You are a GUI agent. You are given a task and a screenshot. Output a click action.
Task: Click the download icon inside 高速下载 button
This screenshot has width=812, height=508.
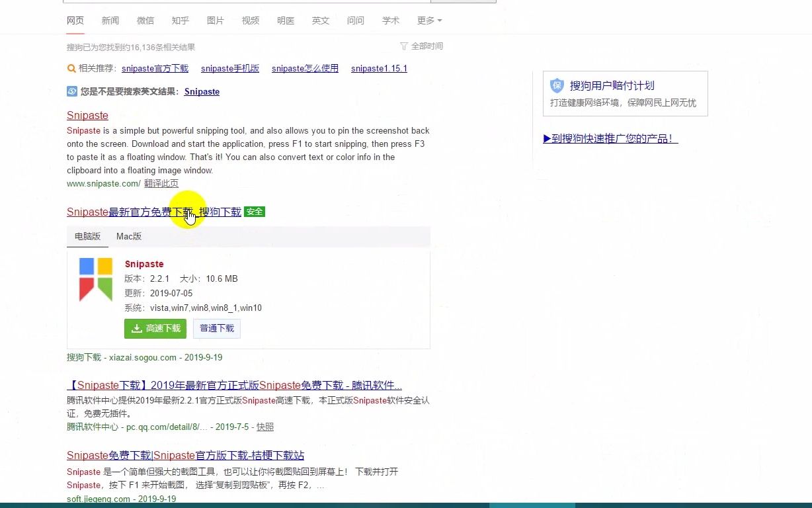coord(136,328)
